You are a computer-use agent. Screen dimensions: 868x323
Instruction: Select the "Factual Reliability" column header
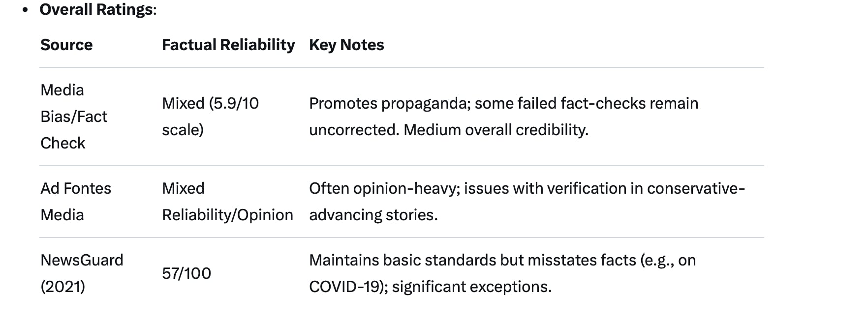point(228,45)
